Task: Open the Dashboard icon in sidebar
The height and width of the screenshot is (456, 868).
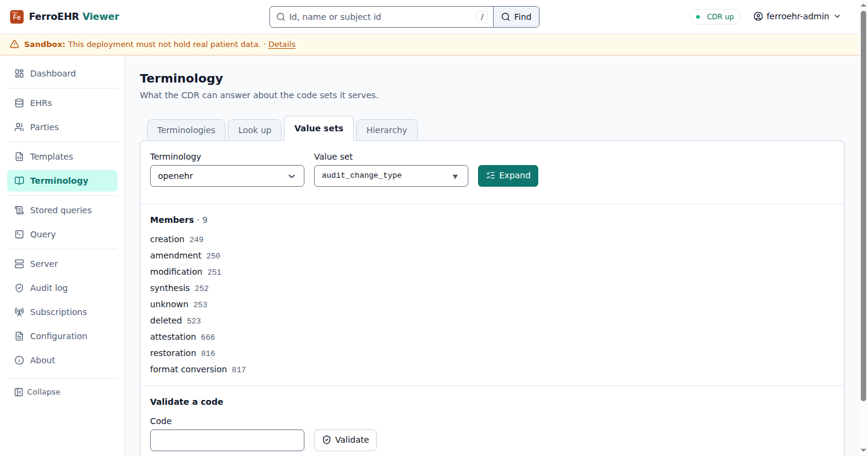Action: pos(19,73)
